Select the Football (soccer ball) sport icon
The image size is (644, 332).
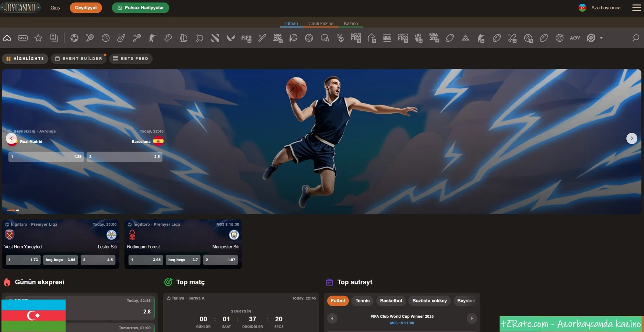pyautogui.click(x=74, y=38)
